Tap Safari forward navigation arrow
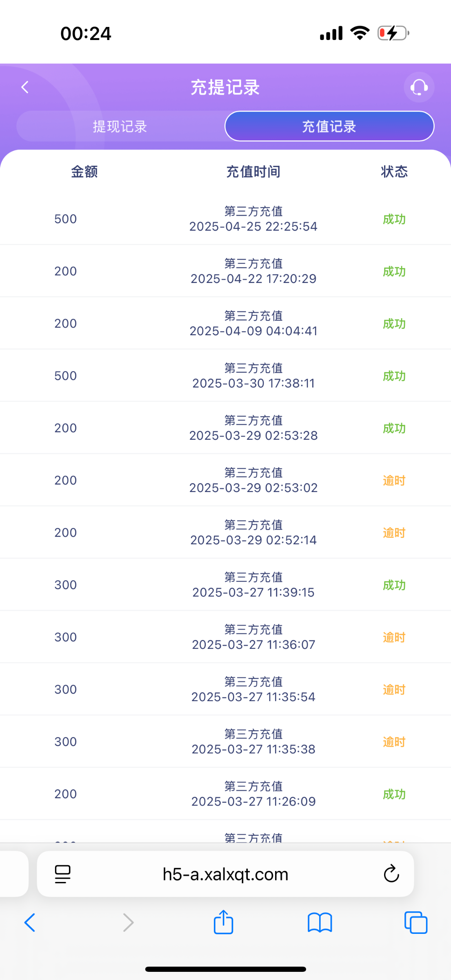 point(128,922)
